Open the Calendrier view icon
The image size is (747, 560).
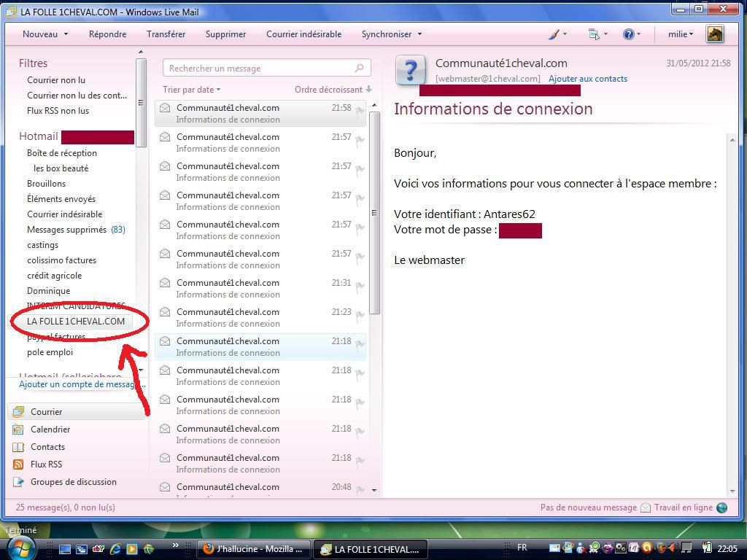(18, 429)
